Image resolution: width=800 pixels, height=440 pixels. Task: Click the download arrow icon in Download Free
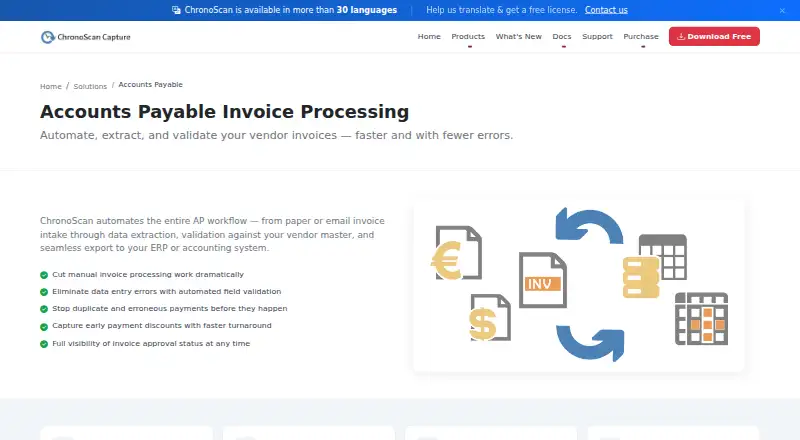pos(681,36)
